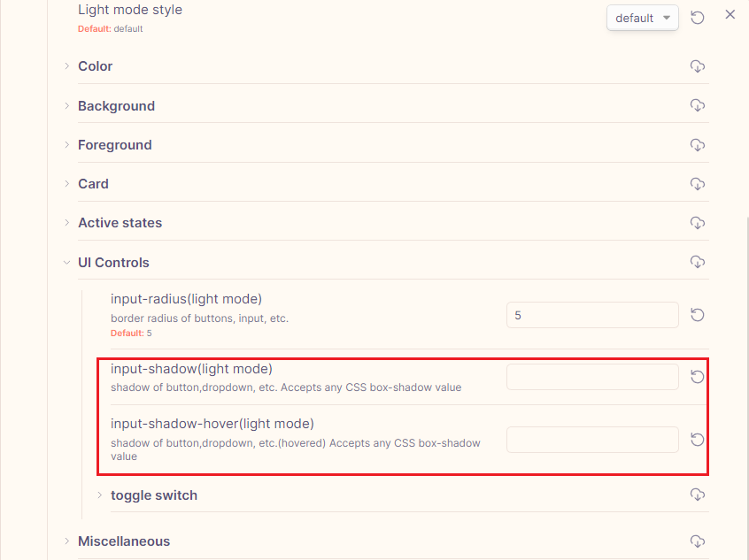This screenshot has height=560, width=749.
Task: Click the cloud icon next to Active states
Action: coord(698,222)
